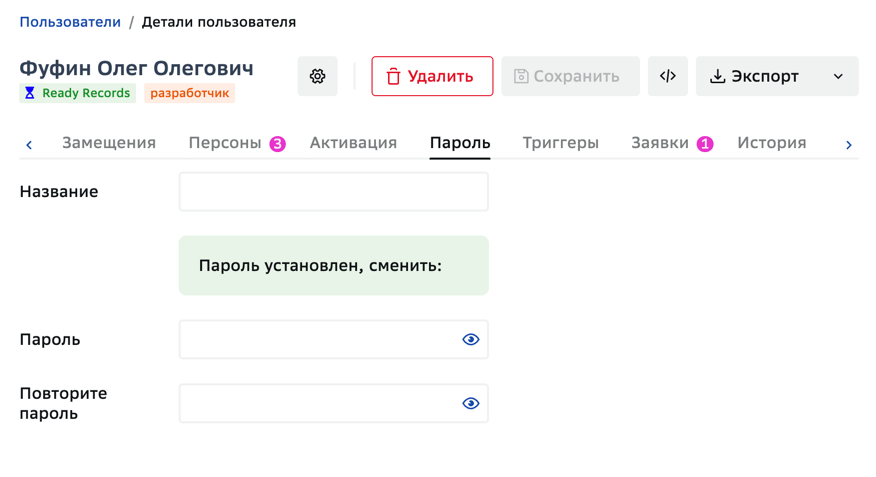Click the code view icon button
876x477 pixels.
(x=668, y=76)
